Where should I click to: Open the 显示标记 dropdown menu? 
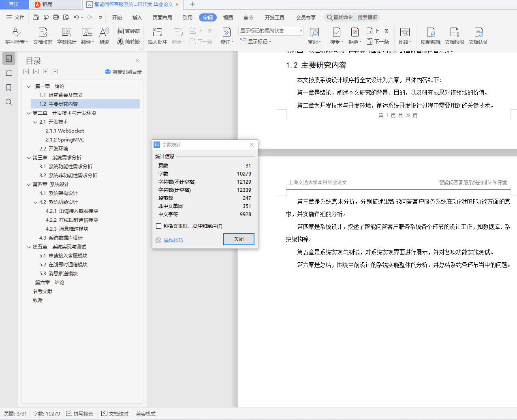tap(256, 41)
